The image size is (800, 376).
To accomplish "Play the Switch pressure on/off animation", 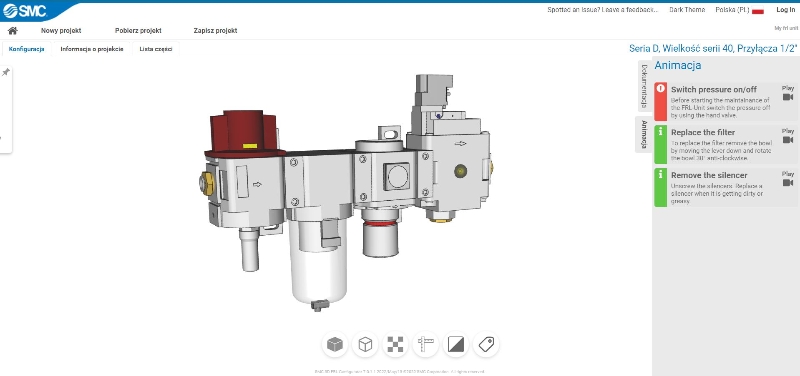I will (788, 93).
